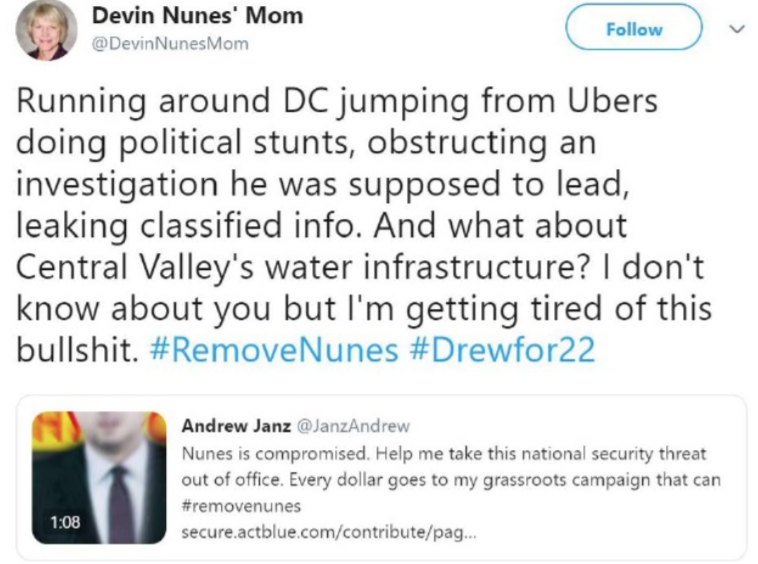Open the secure.actblue.com contribute link
Screen dimensions: 758x564
pyautogui.click(x=329, y=532)
